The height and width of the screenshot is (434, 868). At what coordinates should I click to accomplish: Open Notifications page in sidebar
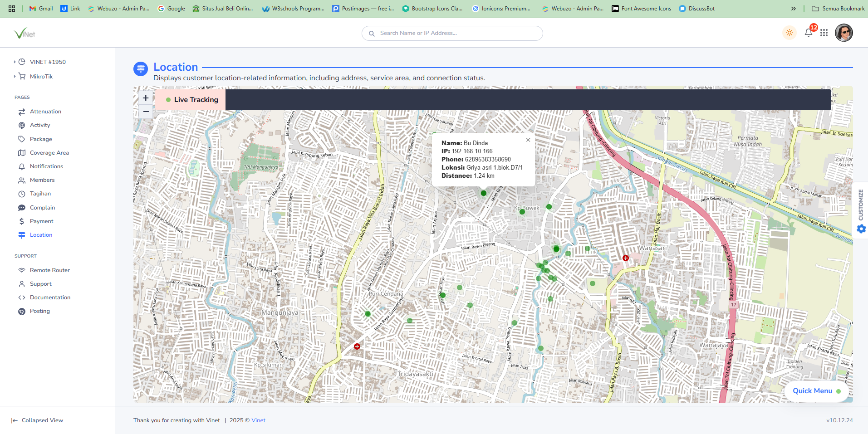pyautogui.click(x=46, y=166)
